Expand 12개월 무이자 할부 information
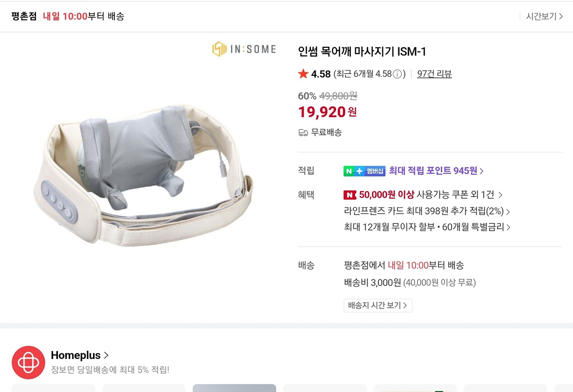 pyautogui.click(x=426, y=227)
